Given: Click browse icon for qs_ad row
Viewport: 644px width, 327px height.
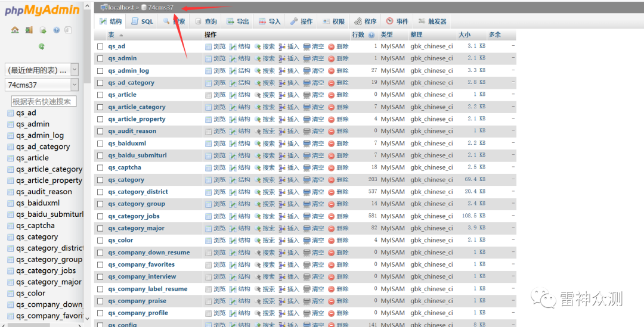Looking at the screenshot, I should [208, 47].
